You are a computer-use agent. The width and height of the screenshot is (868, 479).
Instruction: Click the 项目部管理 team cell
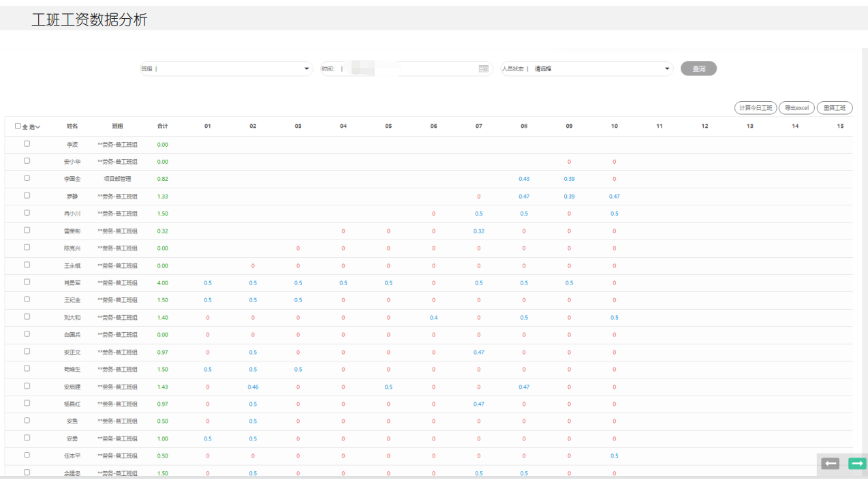[117, 179]
